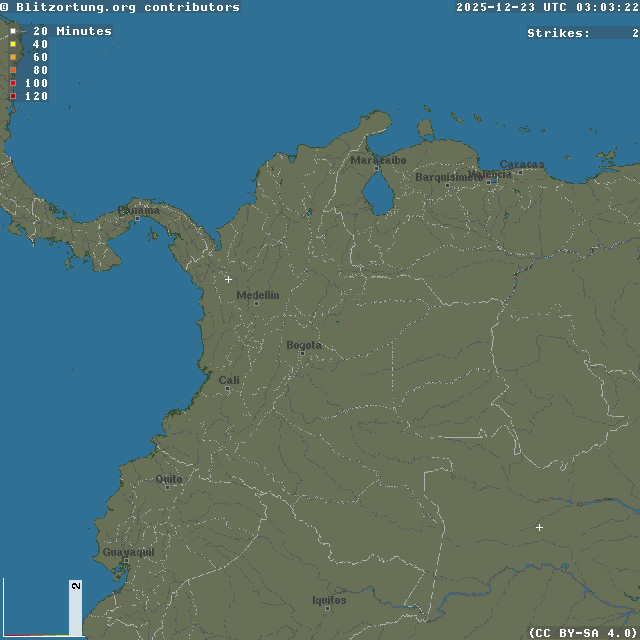Click the white 20 Minutes legend swatch
This screenshot has height=640, width=640.
click(x=13, y=31)
